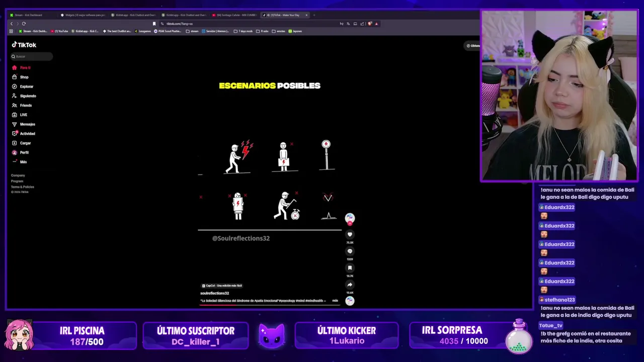Open the Para ti home feed
This screenshot has height=362, width=644.
click(x=22, y=67)
